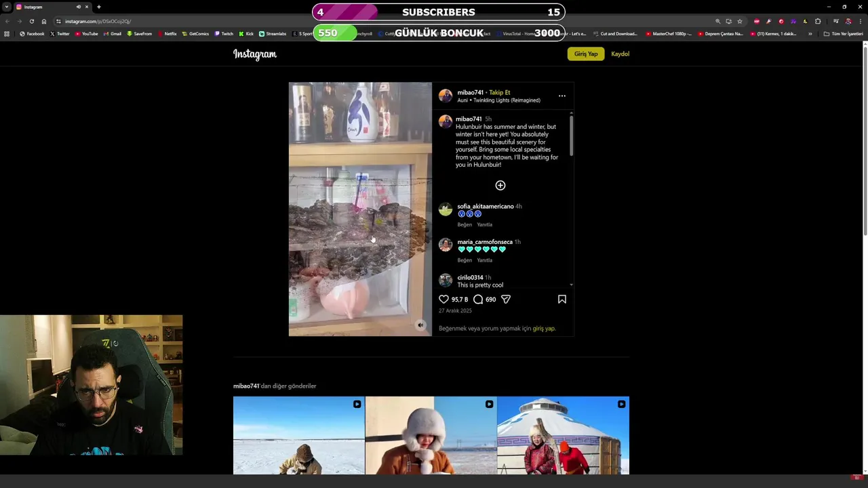Open maria_carmofonseca profile picture
This screenshot has height=488, width=868.
tap(446, 245)
